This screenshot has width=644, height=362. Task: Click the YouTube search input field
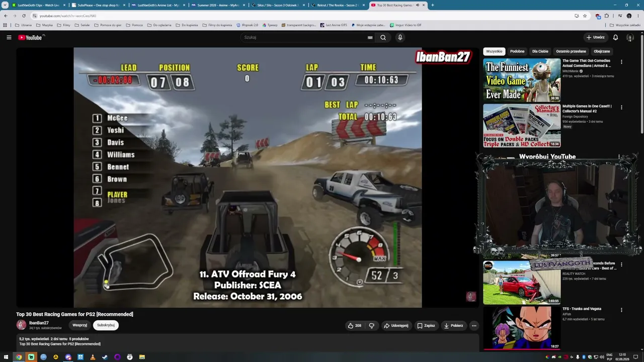303,37
